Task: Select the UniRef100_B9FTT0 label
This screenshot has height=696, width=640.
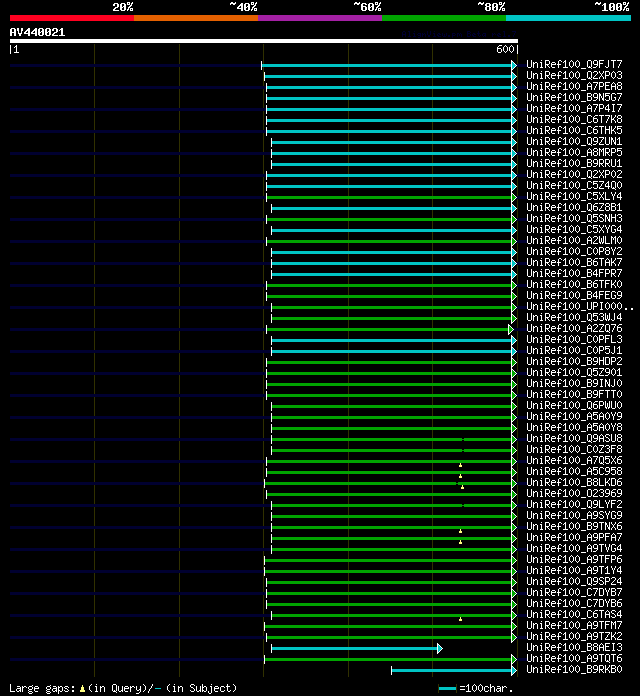Action: pos(574,395)
